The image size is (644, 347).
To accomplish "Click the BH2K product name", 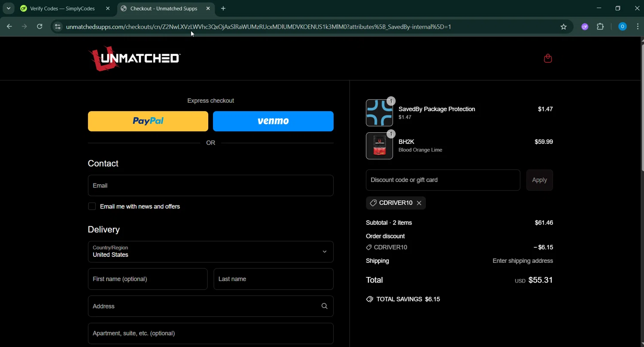I will click(x=406, y=142).
